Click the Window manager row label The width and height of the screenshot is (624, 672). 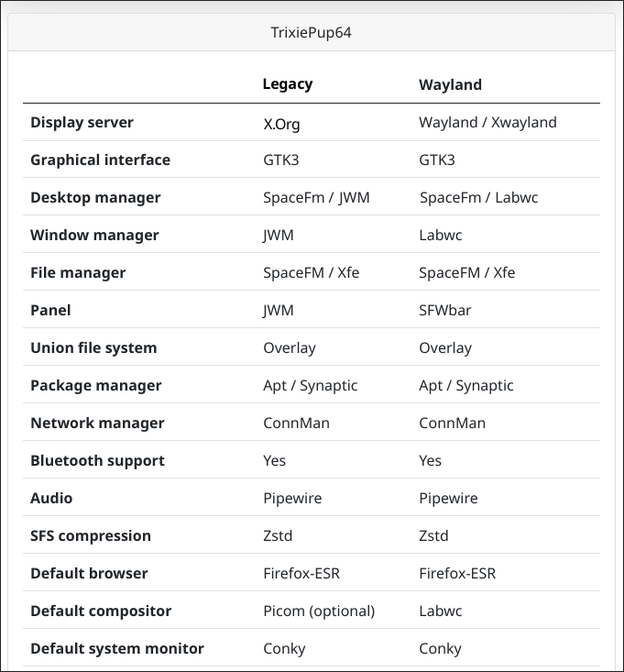94,235
